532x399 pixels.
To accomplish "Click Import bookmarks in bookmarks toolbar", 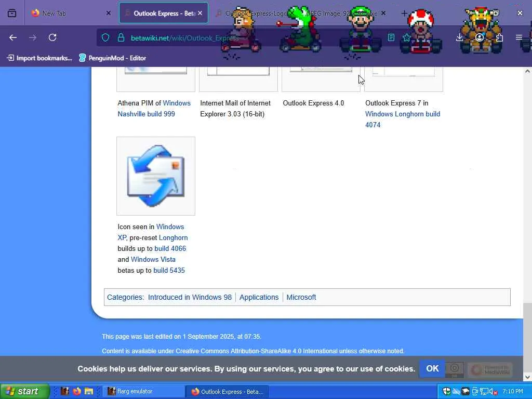I will point(39,58).
